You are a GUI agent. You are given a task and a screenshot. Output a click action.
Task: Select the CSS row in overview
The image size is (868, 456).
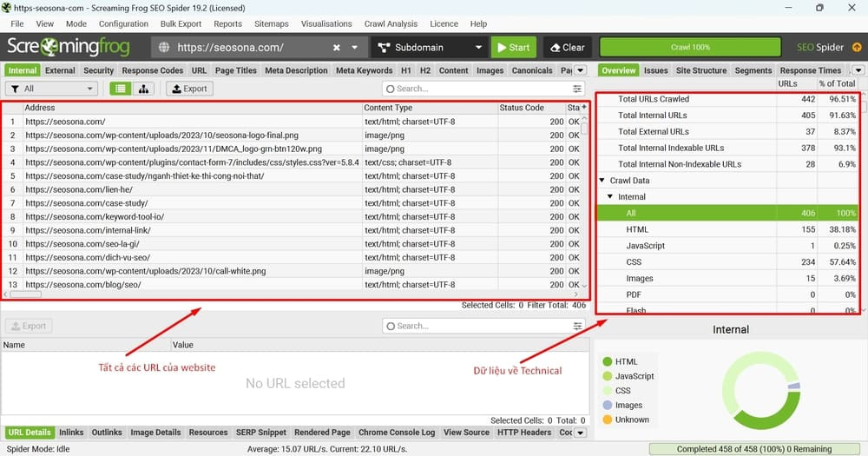pos(727,262)
